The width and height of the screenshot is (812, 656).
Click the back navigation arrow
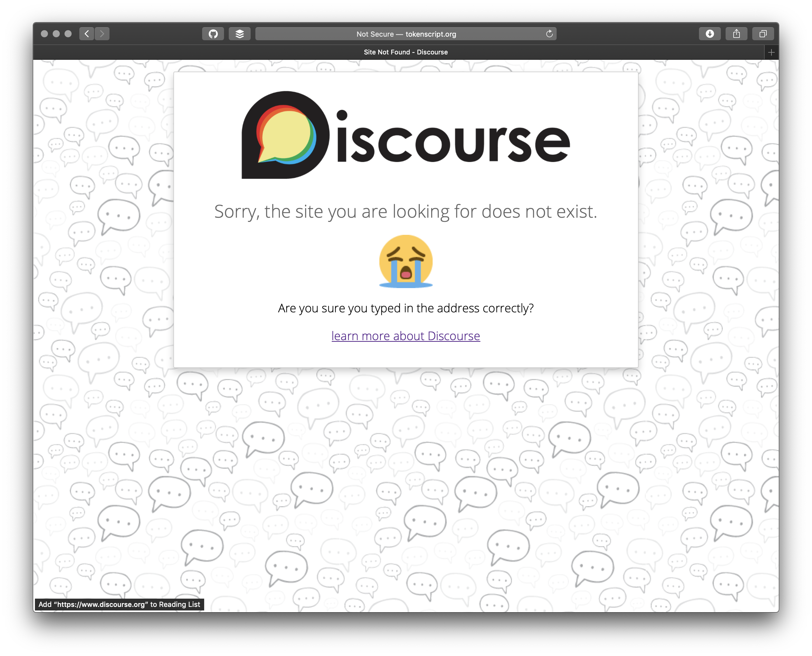click(x=87, y=34)
